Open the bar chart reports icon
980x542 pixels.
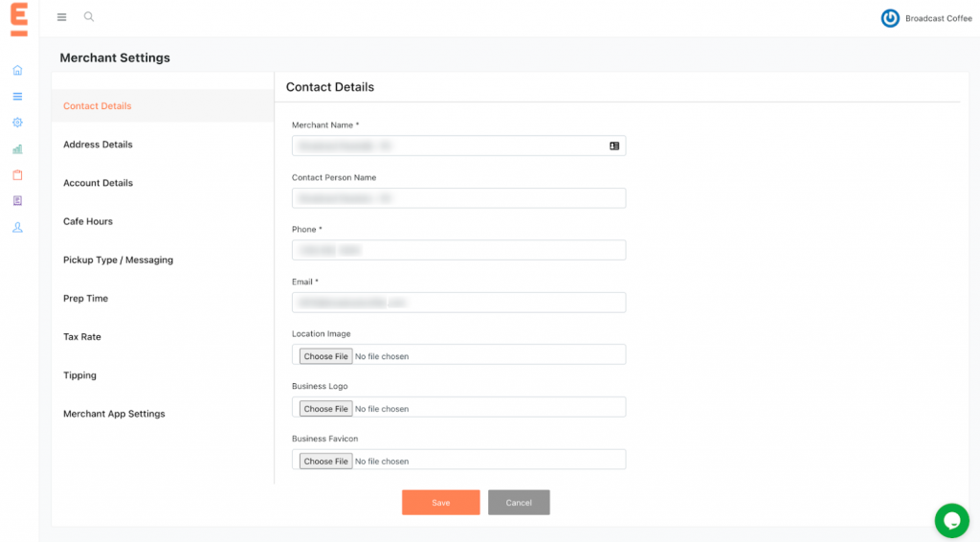pos(17,149)
